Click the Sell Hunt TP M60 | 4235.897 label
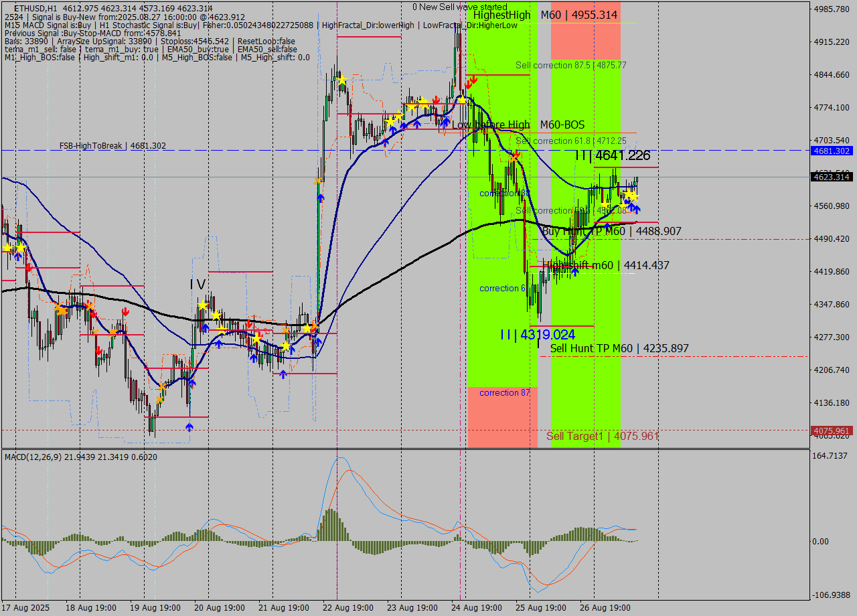This screenshot has height=616, width=857. tap(619, 348)
